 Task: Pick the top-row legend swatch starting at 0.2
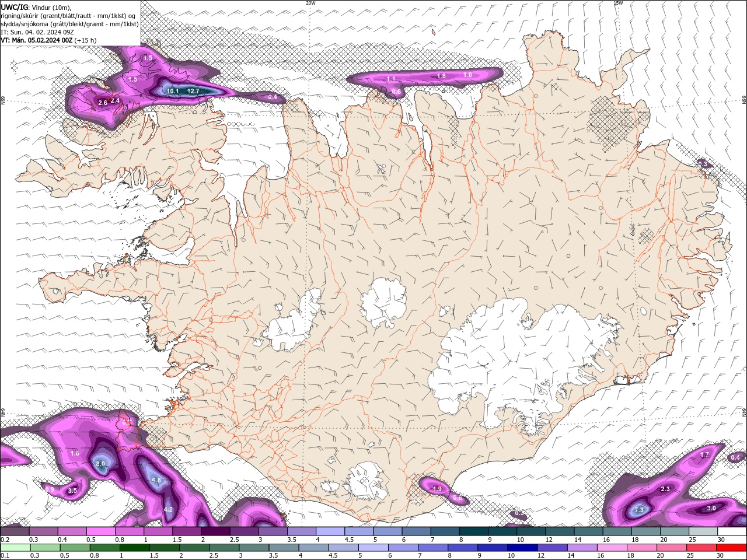pos(15,531)
